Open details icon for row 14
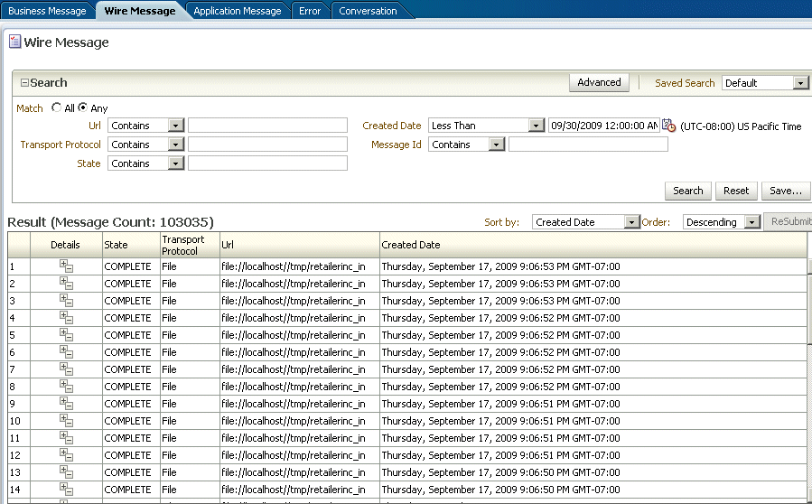Image resolution: width=812 pixels, height=504 pixels. point(66,489)
